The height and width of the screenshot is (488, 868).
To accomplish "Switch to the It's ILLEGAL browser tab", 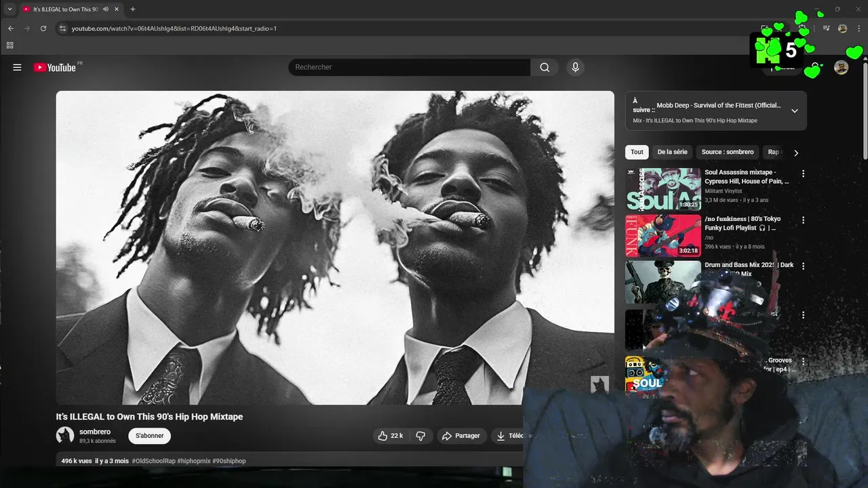I will pyautogui.click(x=65, y=9).
